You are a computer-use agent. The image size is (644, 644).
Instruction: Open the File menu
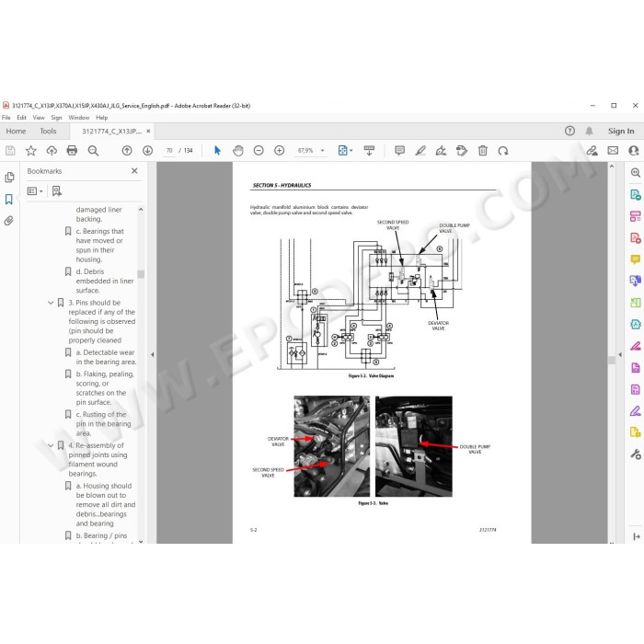coord(6,118)
